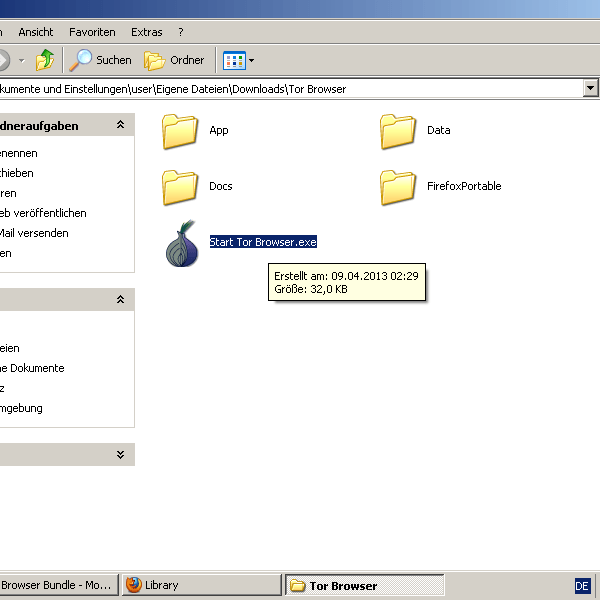Collapse the second sidebar panel chevron
Image resolution: width=600 pixels, height=600 pixels.
point(120,299)
